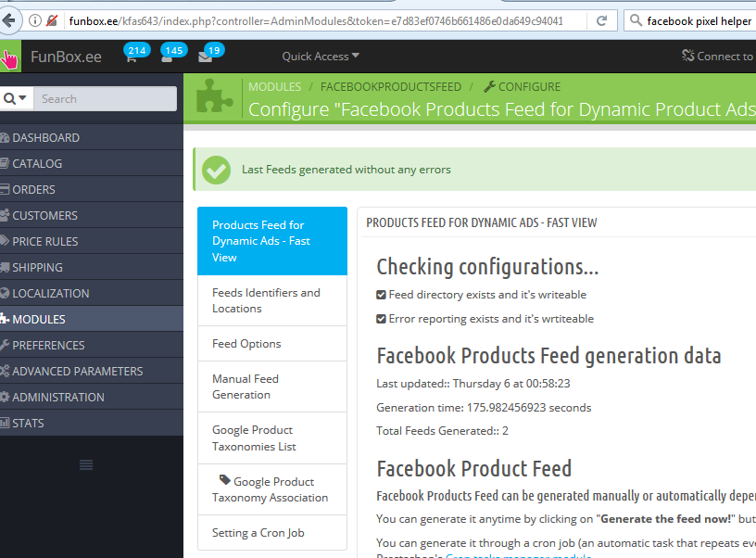Click the Dashboard gauge icon in the sidebar
This screenshot has height=558, width=756.
pyautogui.click(x=5, y=137)
